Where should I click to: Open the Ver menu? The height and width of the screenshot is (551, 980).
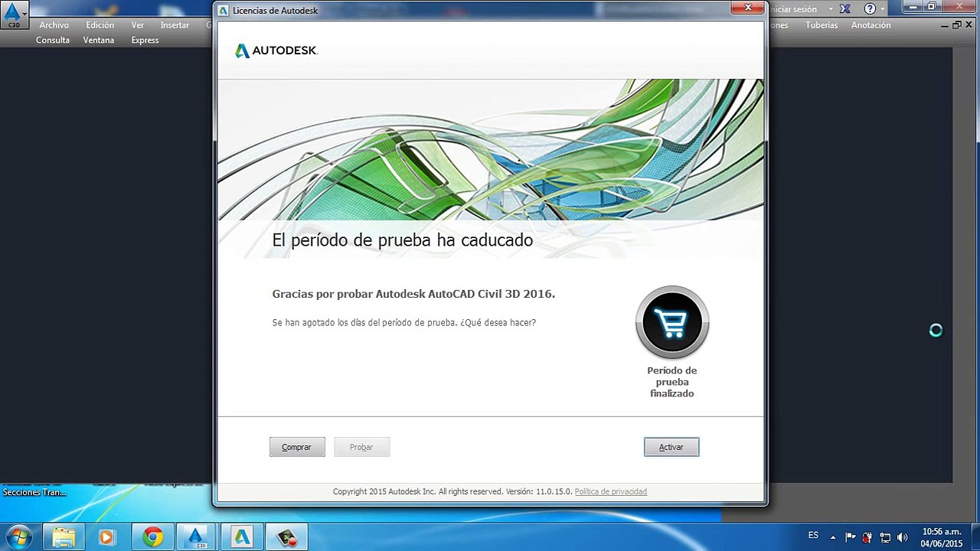click(138, 25)
